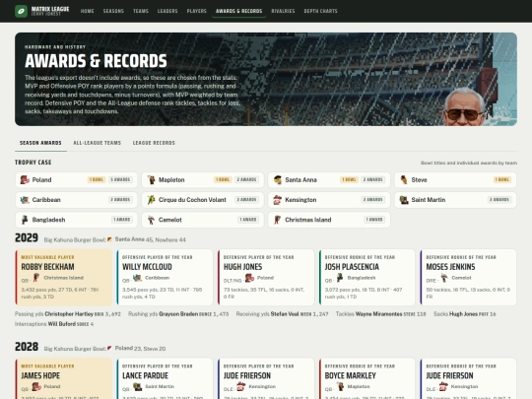Click Poland icon on James Hope card
The width and height of the screenshot is (532, 399).
tap(36, 386)
